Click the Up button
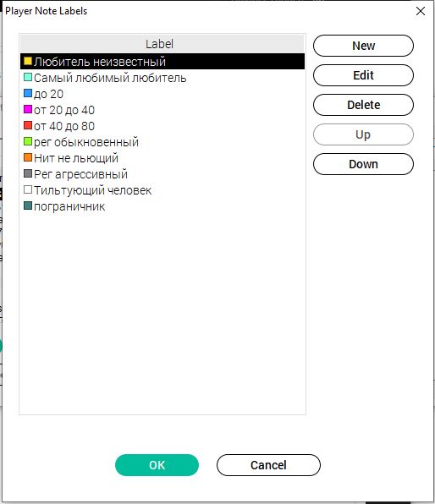 coord(363,134)
